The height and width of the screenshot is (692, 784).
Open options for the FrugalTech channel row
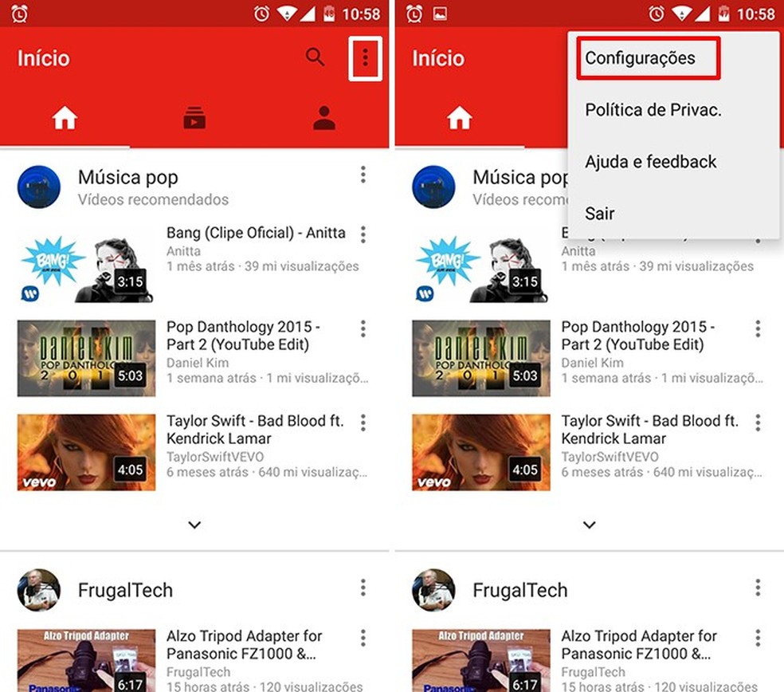coord(363,587)
